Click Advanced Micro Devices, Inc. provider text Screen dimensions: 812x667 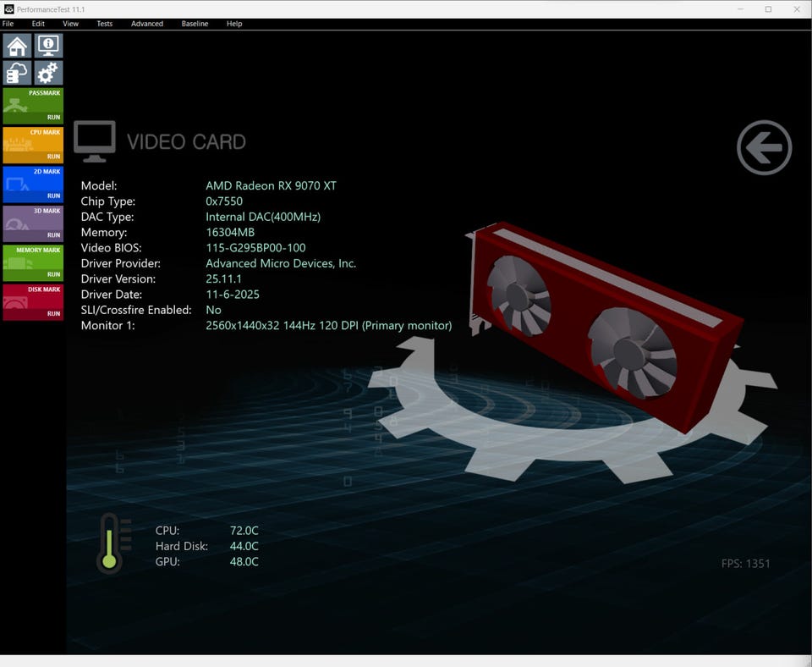point(281,263)
